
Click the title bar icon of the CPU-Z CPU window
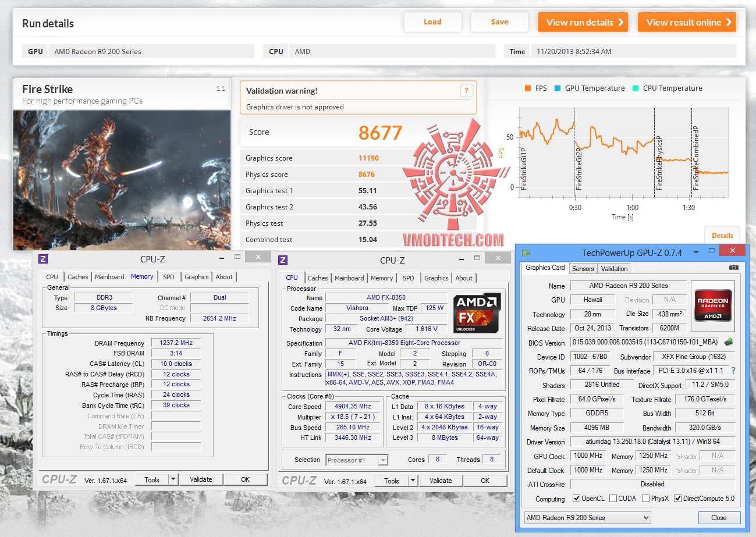tap(283, 259)
